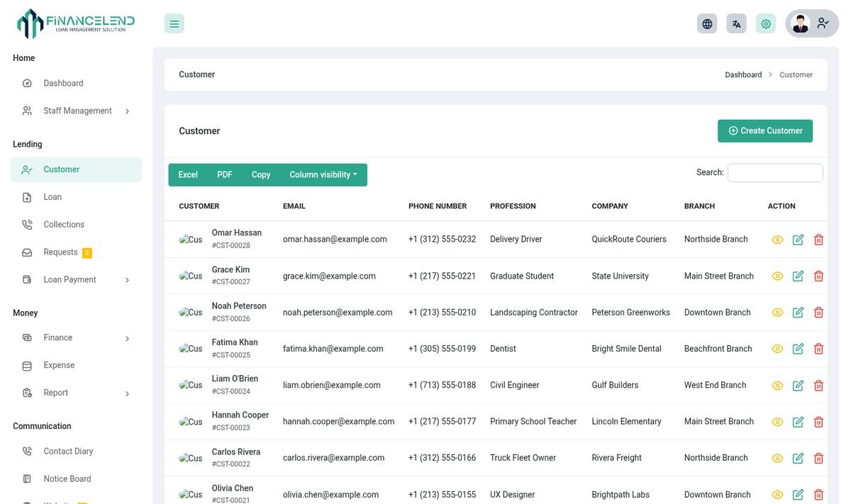Open the Column visibility dropdown
Image resolution: width=851 pixels, height=504 pixels.
[323, 175]
